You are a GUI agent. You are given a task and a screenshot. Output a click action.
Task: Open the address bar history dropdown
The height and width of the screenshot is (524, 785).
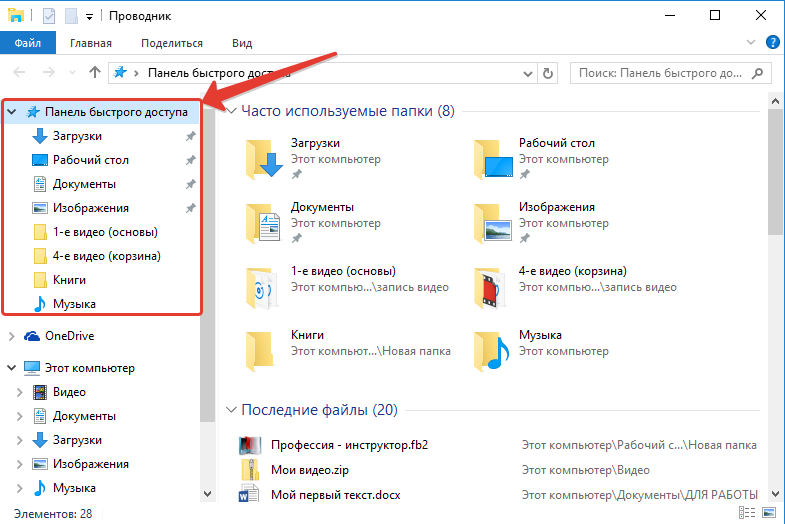pos(527,74)
